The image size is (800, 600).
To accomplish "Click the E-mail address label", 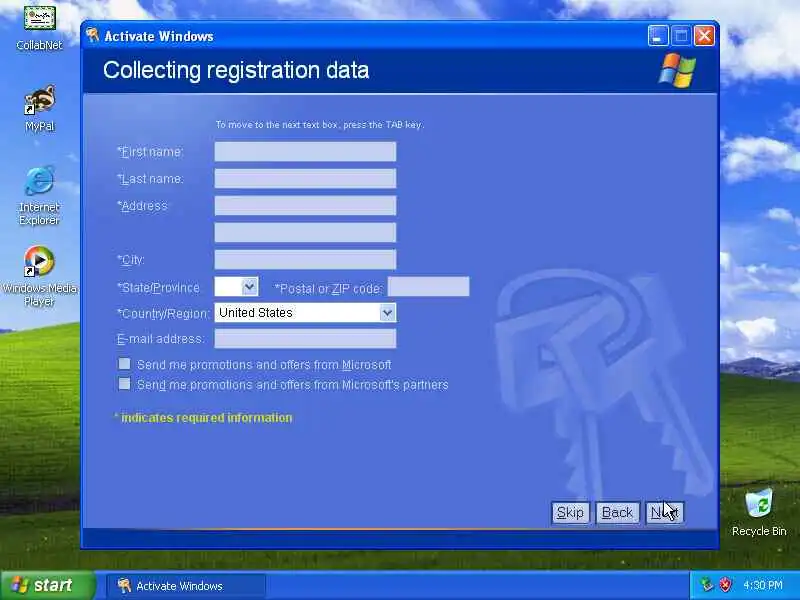I will coord(160,339).
